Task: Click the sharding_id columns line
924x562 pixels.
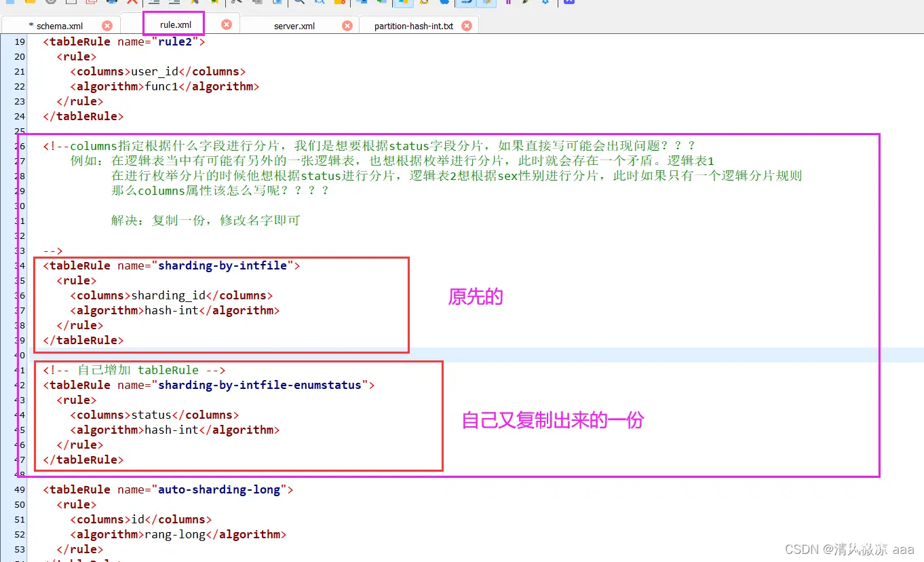Action: (172, 295)
